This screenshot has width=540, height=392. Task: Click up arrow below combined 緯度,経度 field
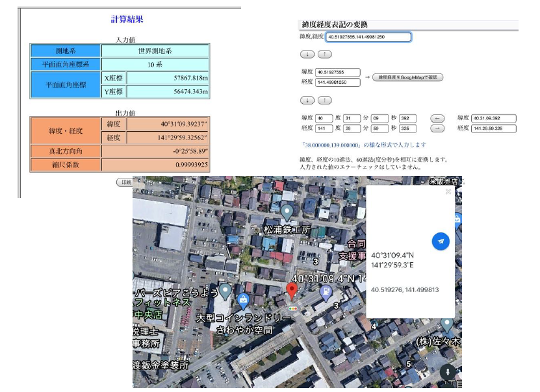click(324, 54)
